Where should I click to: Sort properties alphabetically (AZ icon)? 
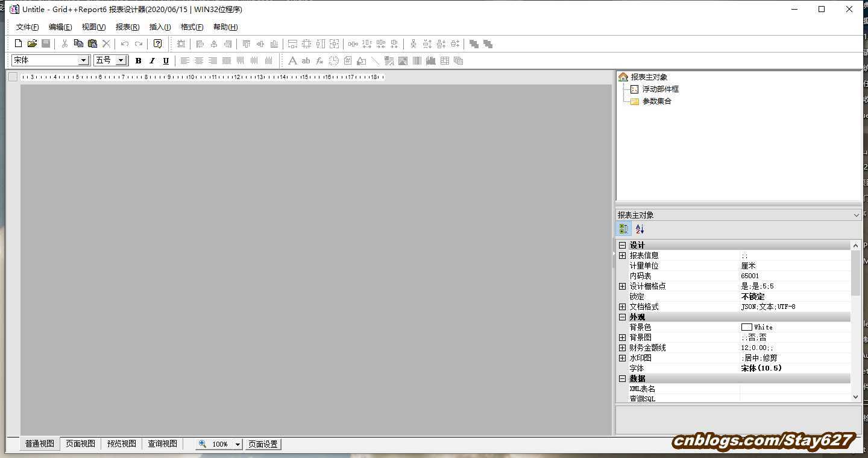point(640,229)
